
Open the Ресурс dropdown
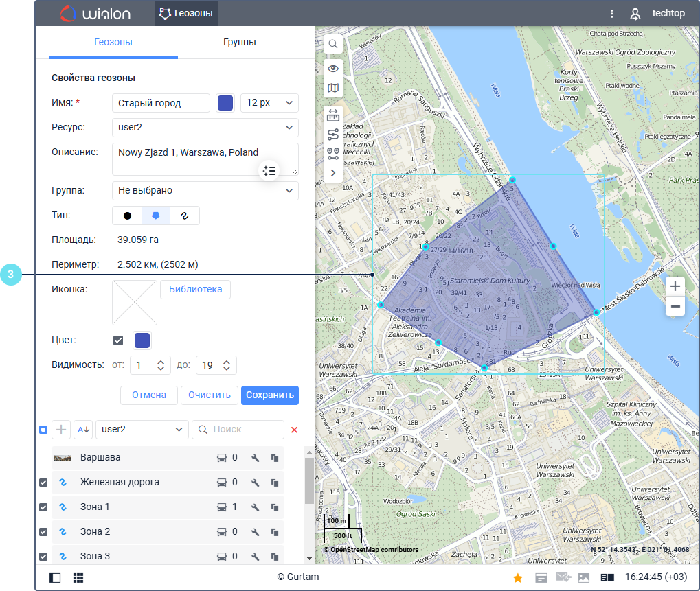(x=205, y=128)
